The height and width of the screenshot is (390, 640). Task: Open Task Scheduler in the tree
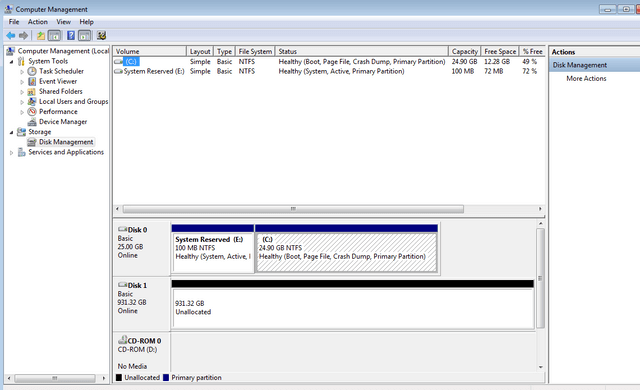61,71
